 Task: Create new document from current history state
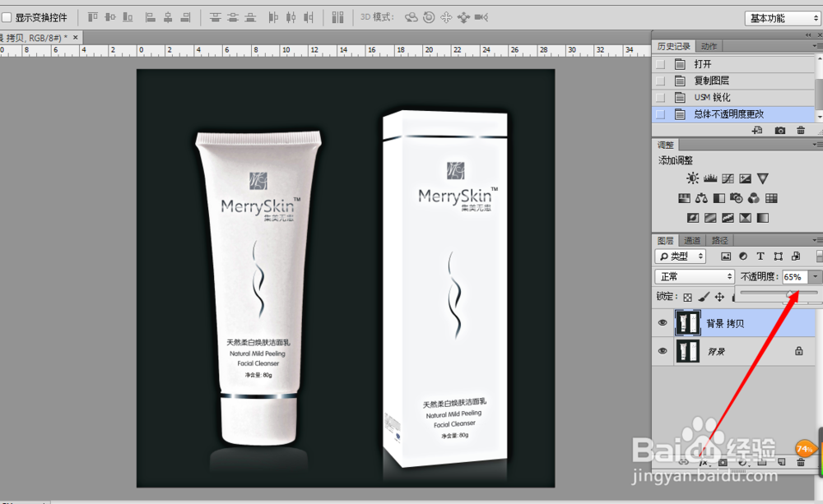(x=757, y=130)
